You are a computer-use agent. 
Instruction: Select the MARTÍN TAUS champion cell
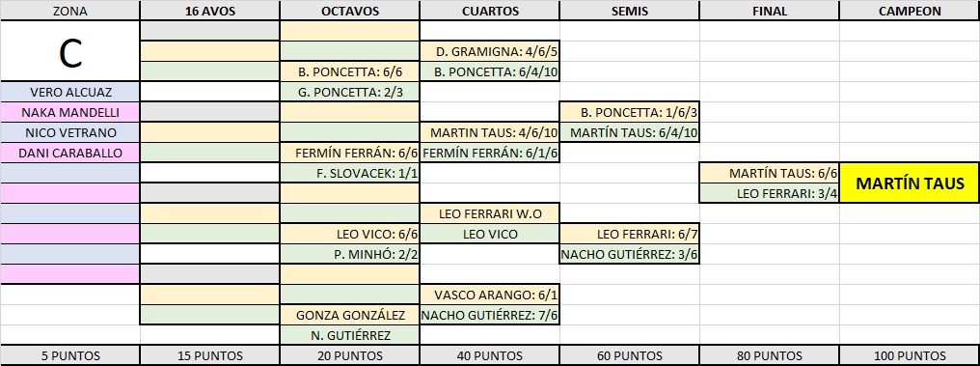coord(910,183)
